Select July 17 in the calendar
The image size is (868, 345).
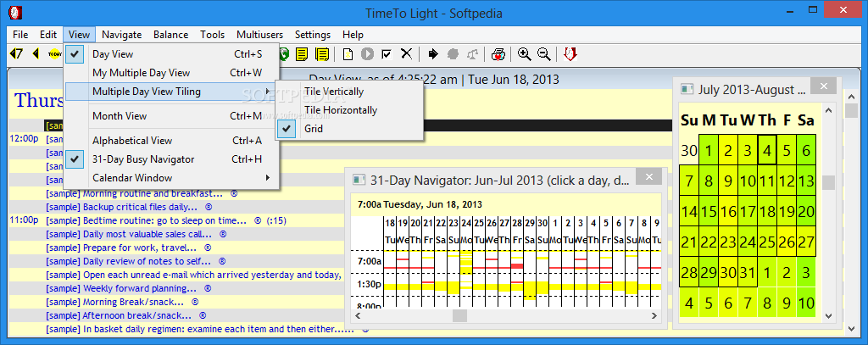coord(748,211)
